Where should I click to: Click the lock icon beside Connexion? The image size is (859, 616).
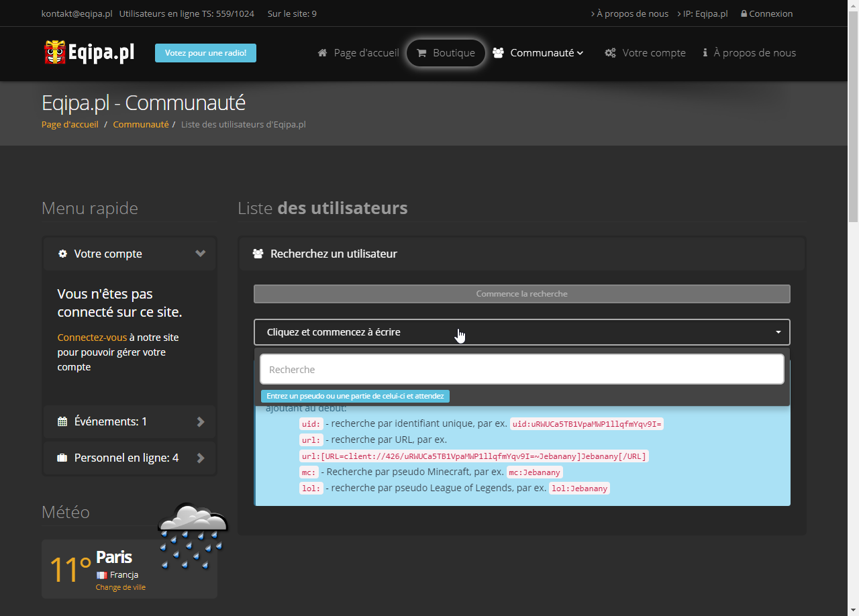(744, 14)
